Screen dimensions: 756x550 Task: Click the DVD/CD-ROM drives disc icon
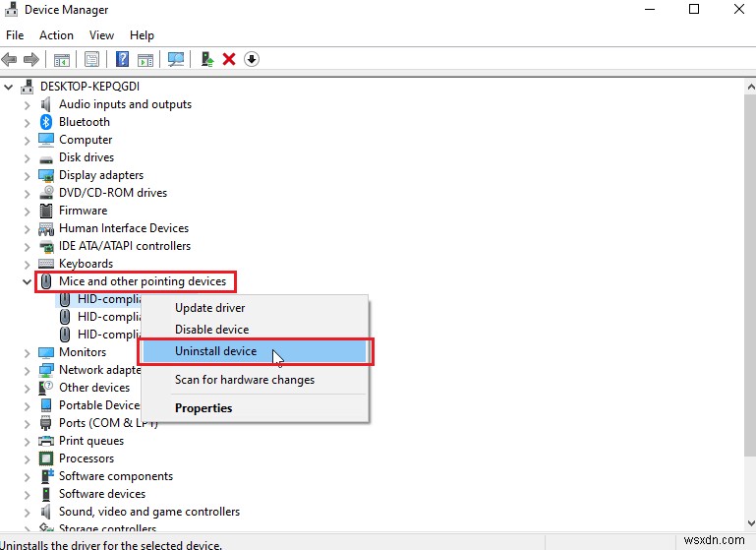tap(46, 193)
